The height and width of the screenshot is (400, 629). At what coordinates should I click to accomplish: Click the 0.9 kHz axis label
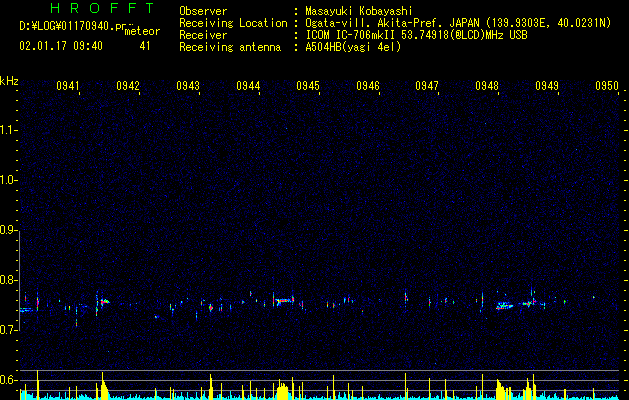pos(8,230)
